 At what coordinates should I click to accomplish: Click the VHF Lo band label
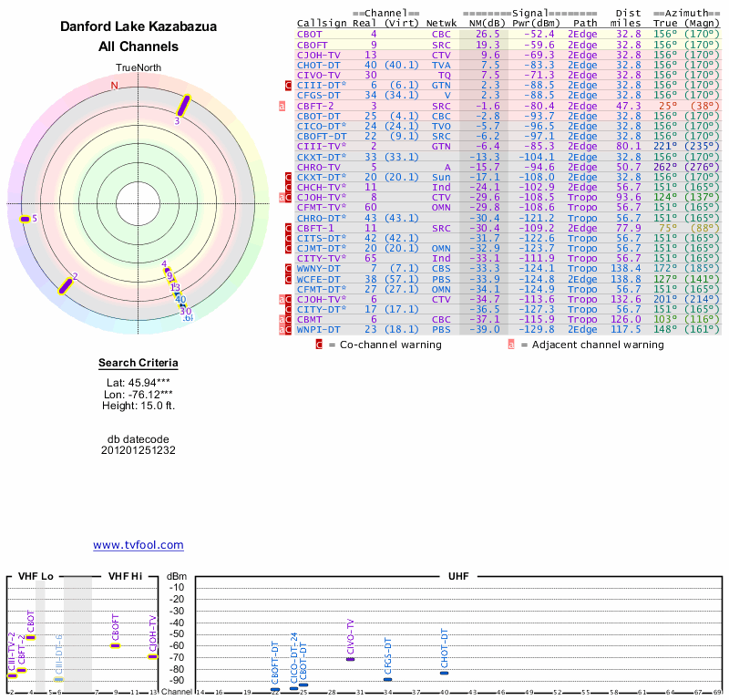tap(36, 576)
